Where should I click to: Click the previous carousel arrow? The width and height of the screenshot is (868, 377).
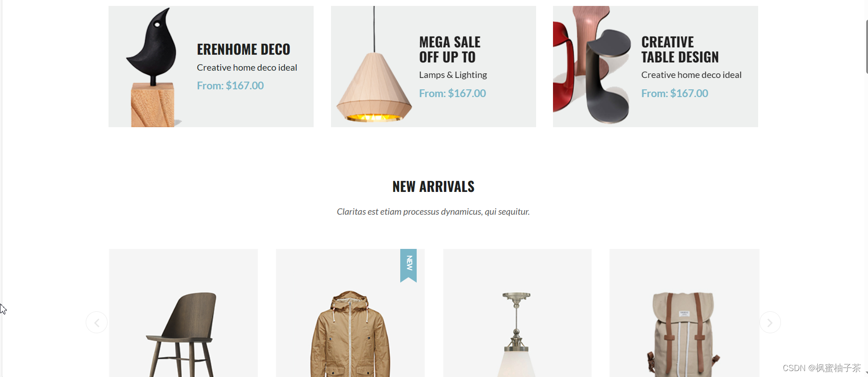pos(97,322)
